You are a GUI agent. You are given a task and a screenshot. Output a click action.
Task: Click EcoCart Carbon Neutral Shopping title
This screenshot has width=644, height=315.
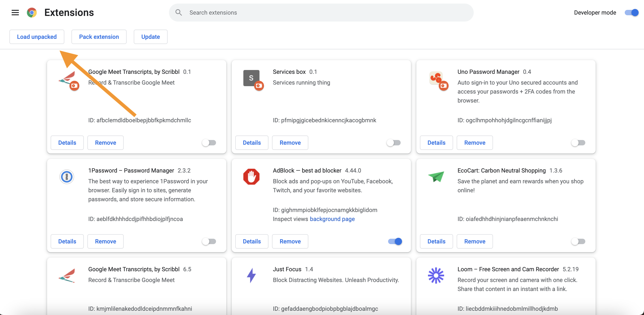(501, 171)
